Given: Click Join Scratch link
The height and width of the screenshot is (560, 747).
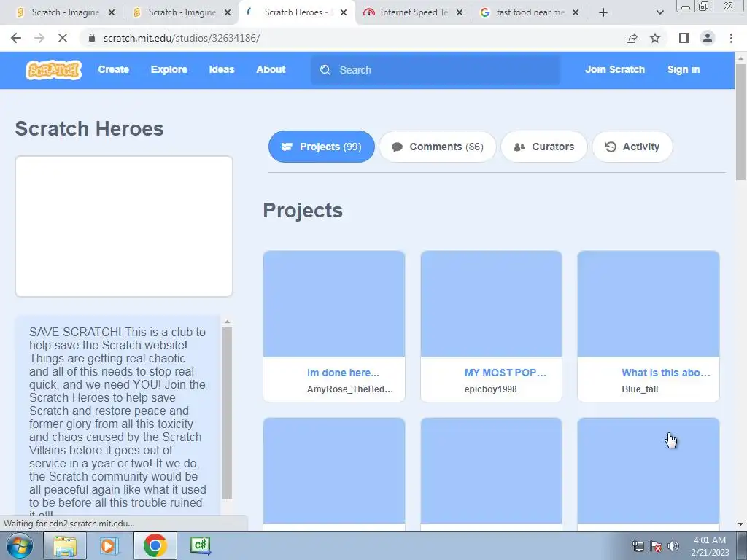Looking at the screenshot, I should coord(615,69).
